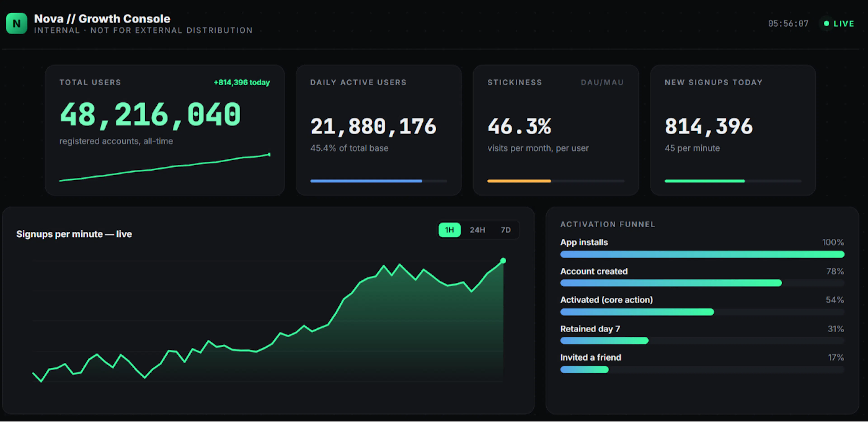Click the DAU/MAU label
The width and height of the screenshot is (868, 422).
(x=602, y=82)
